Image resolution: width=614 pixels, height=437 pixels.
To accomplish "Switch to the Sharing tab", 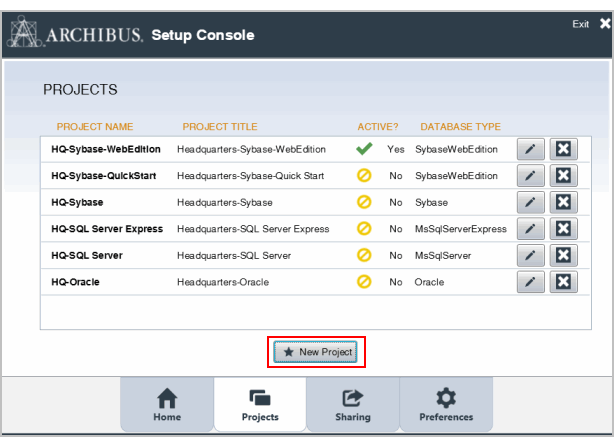I will 352,404.
